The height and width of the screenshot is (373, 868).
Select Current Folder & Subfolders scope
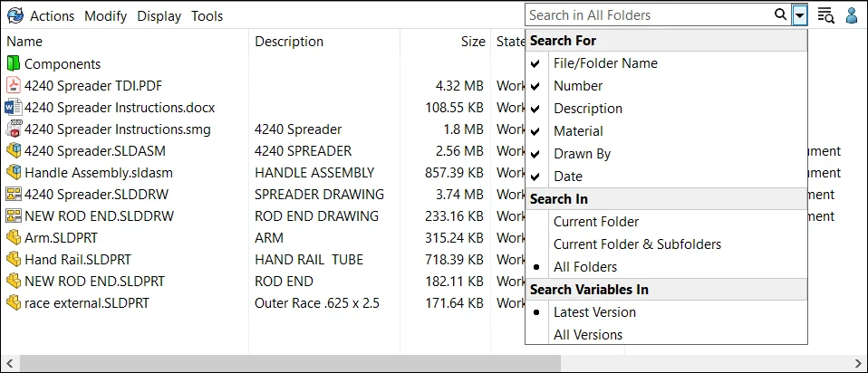coord(637,244)
